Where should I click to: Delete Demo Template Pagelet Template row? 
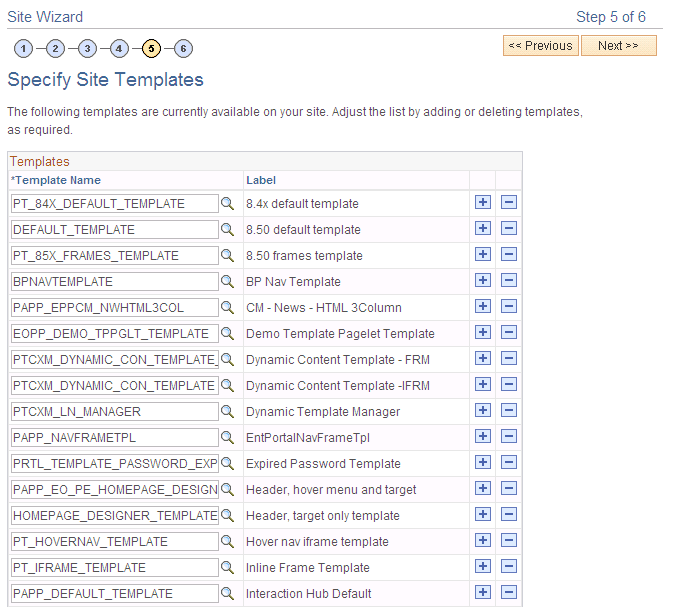click(509, 332)
